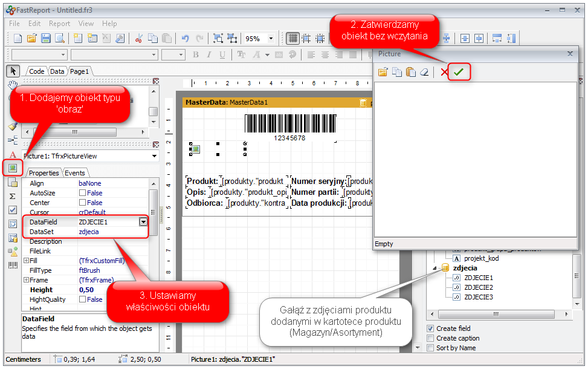Confirm the picture with the green checkmark
Viewport: 588px width, 369px height.
coord(459,72)
